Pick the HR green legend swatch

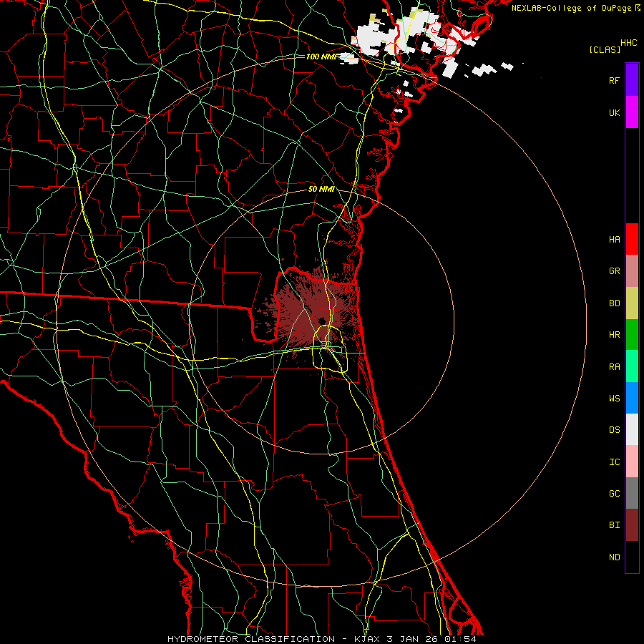pos(632,335)
